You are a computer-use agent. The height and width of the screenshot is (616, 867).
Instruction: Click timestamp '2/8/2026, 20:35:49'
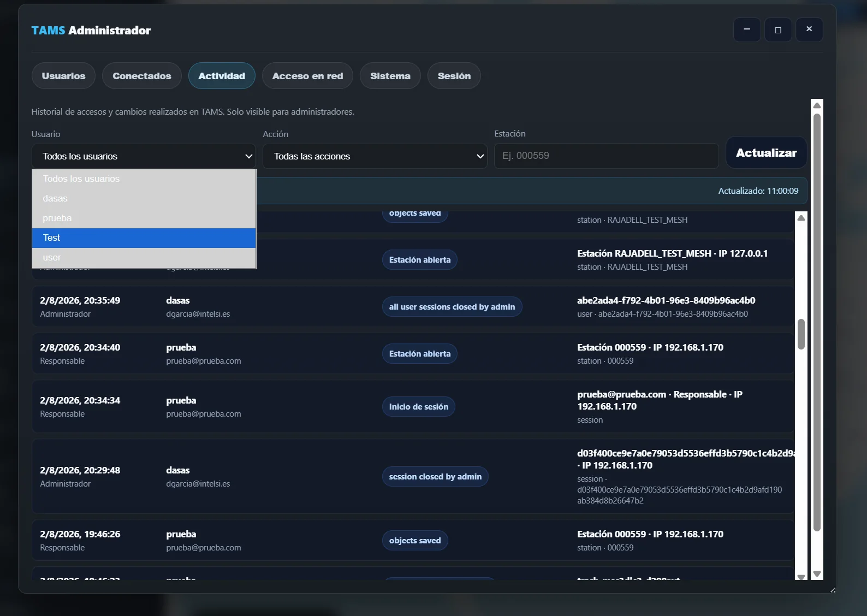pyautogui.click(x=80, y=300)
